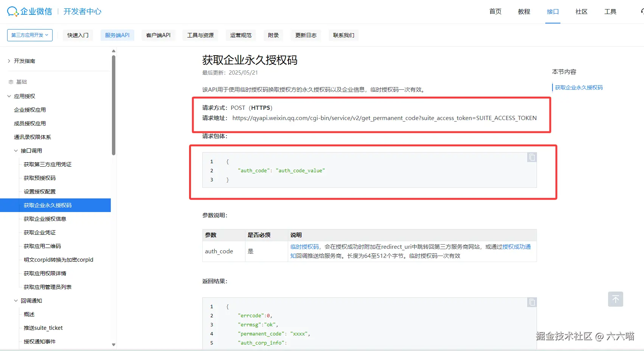Screen dimensions: 644x351
Task: Open 授权通知事件 in sidebar
Action: (x=40, y=342)
